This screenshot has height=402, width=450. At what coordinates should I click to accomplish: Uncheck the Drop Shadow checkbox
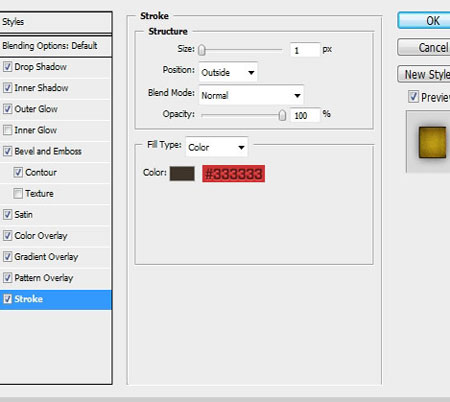(7, 67)
